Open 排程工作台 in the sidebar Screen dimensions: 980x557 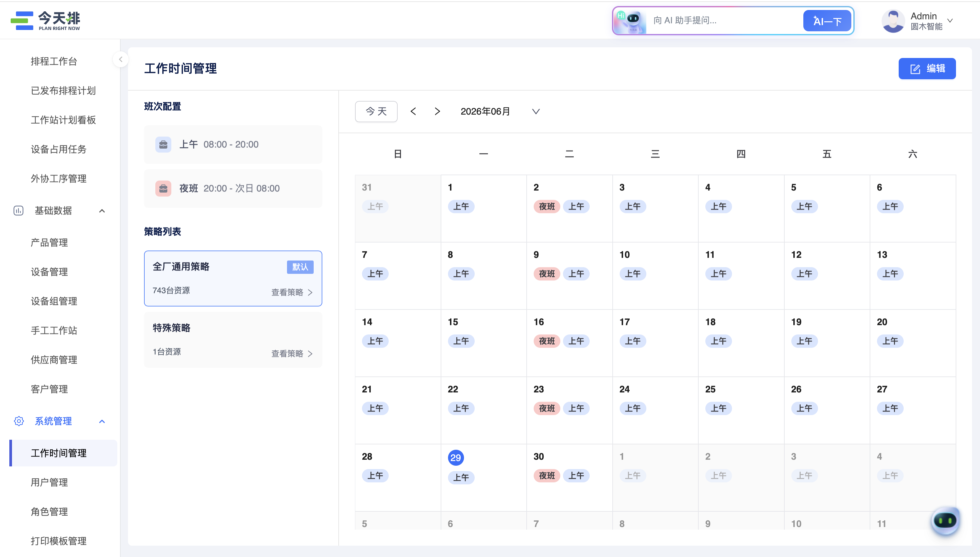54,61
